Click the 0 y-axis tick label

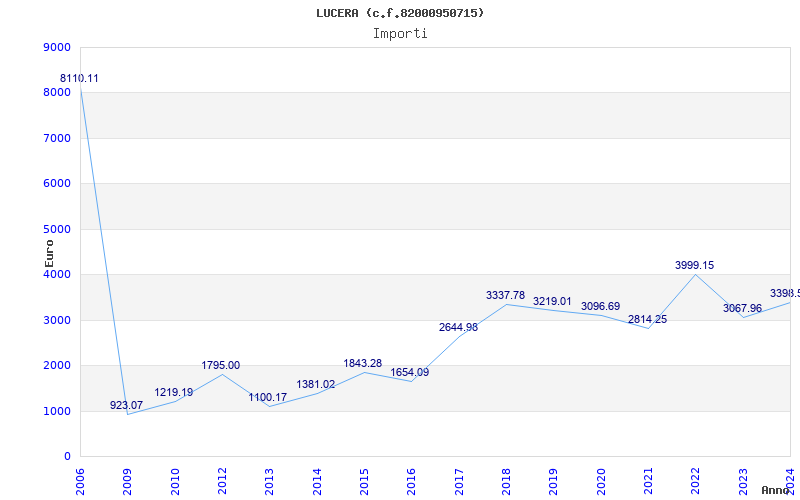tap(67, 457)
